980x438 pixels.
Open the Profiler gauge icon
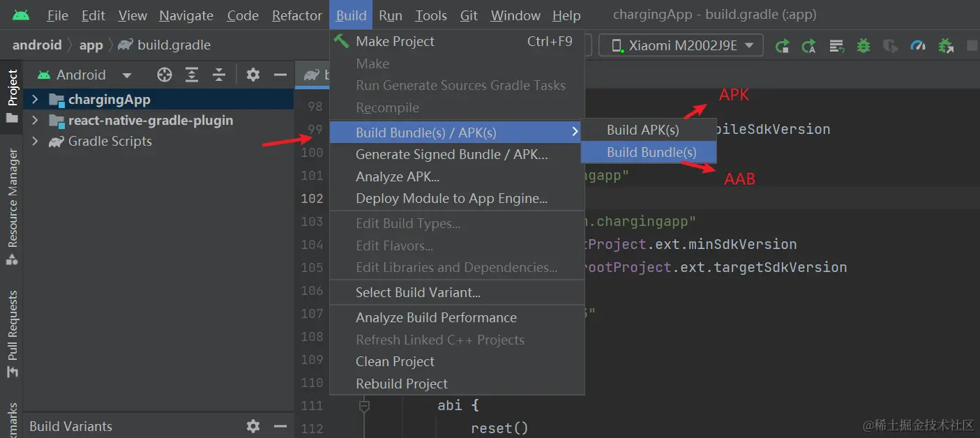[918, 46]
